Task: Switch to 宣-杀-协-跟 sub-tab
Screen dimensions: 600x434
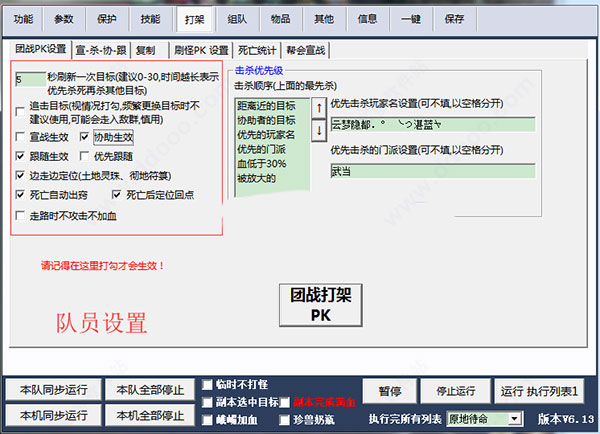Action: pos(101,50)
